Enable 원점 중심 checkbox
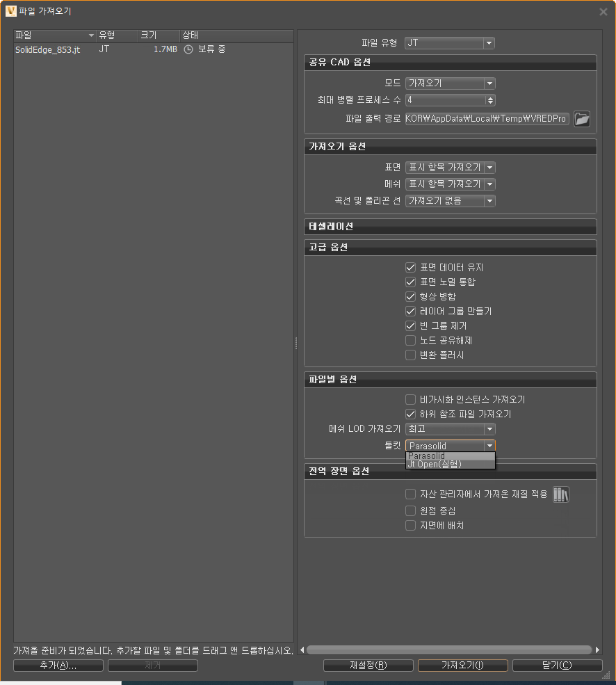This screenshot has height=685, width=616. (x=410, y=510)
